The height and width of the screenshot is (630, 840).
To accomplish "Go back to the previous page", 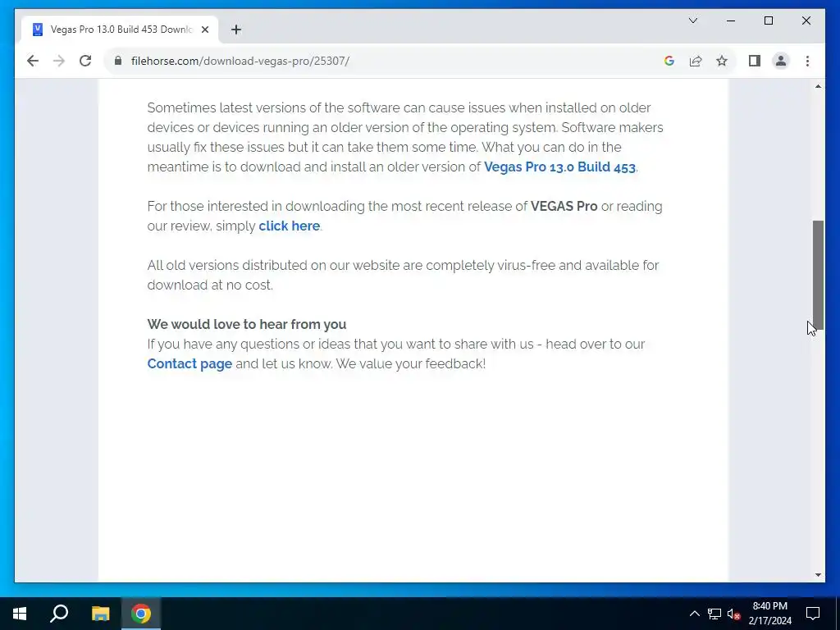I will pyautogui.click(x=33, y=61).
